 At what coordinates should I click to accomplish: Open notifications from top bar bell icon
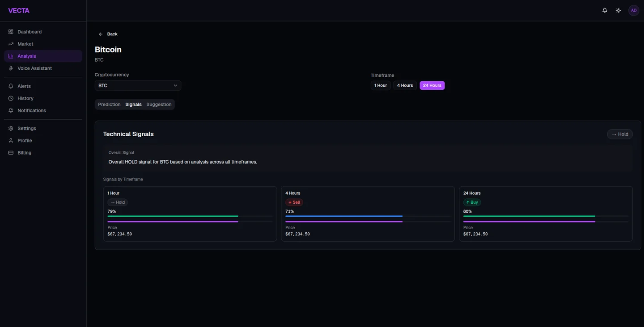(x=605, y=10)
